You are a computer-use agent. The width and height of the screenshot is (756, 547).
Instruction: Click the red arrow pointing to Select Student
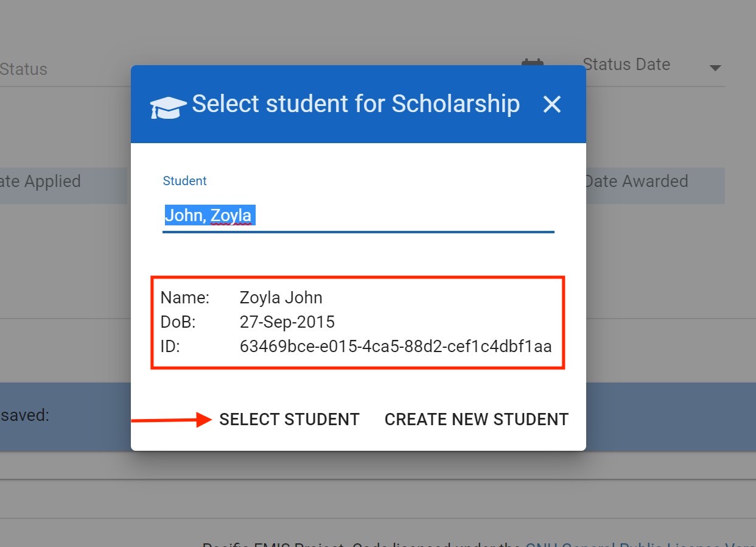pyautogui.click(x=172, y=420)
